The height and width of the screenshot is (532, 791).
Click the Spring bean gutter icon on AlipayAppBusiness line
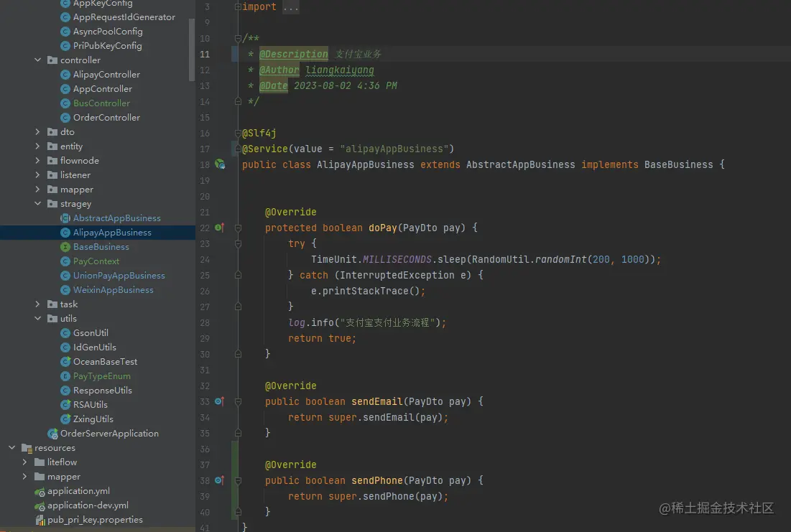(x=220, y=164)
